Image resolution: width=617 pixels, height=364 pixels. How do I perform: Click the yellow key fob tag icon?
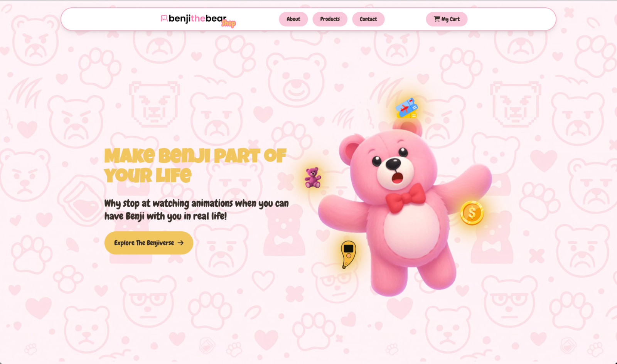click(x=348, y=254)
